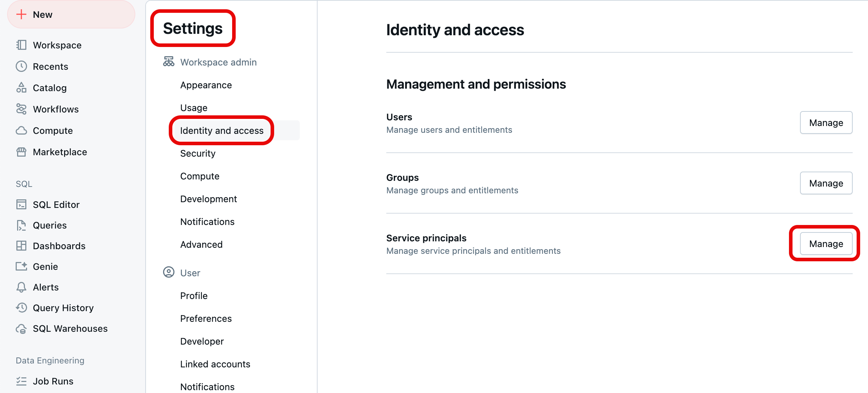Screen dimensions: 868x393
Task: Click Manage button for Users
Action: pyautogui.click(x=826, y=122)
